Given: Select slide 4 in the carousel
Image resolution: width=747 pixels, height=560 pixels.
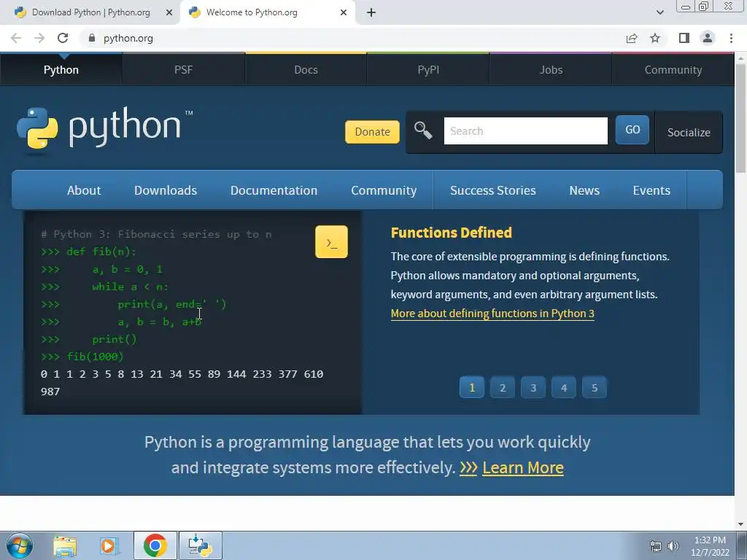Looking at the screenshot, I should tap(564, 388).
